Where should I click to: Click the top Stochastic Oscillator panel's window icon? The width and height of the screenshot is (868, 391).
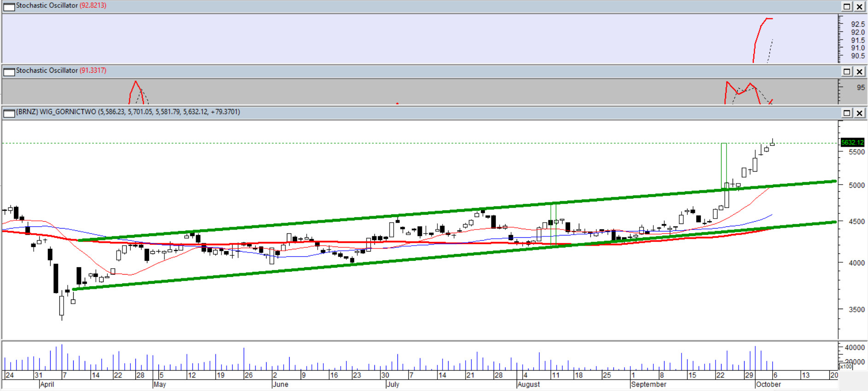9,6
